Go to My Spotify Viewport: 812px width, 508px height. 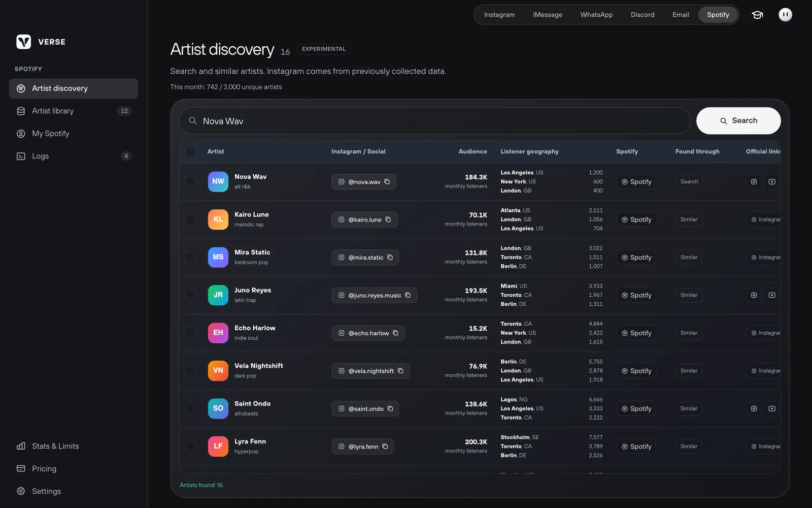74,134
